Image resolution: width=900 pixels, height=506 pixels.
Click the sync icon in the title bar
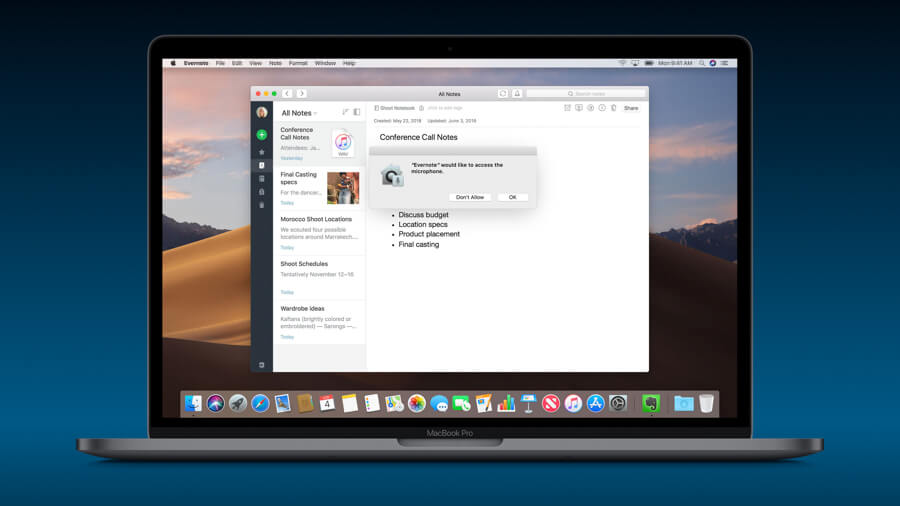coord(503,94)
